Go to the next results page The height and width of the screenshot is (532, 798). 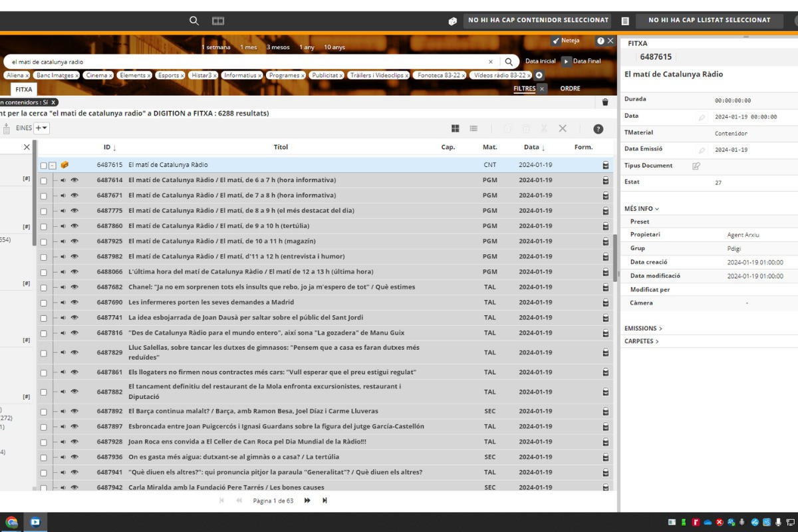tap(307, 501)
